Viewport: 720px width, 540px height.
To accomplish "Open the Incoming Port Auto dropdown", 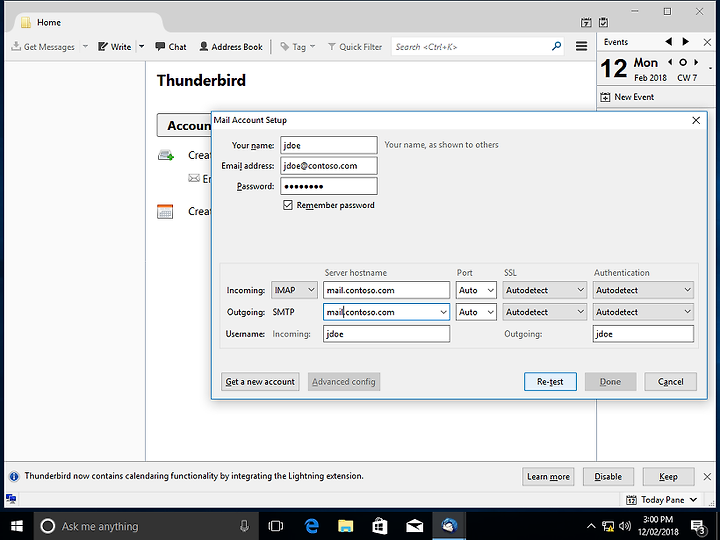I will coord(476,290).
